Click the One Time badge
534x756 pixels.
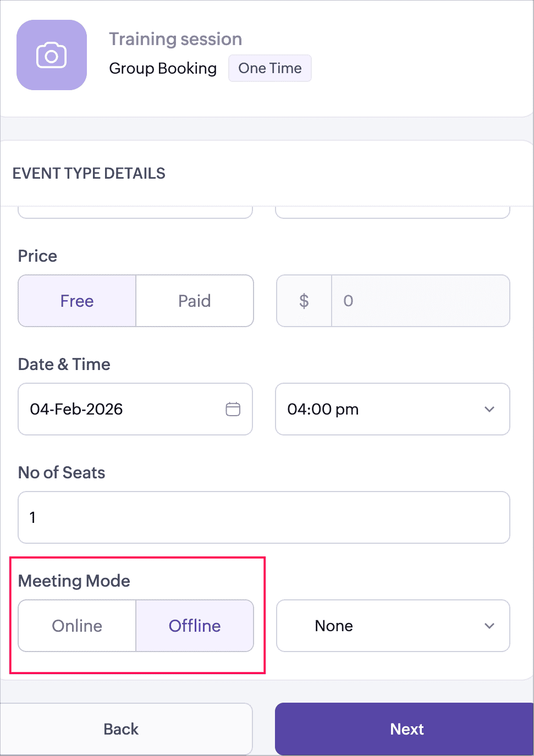pos(270,68)
